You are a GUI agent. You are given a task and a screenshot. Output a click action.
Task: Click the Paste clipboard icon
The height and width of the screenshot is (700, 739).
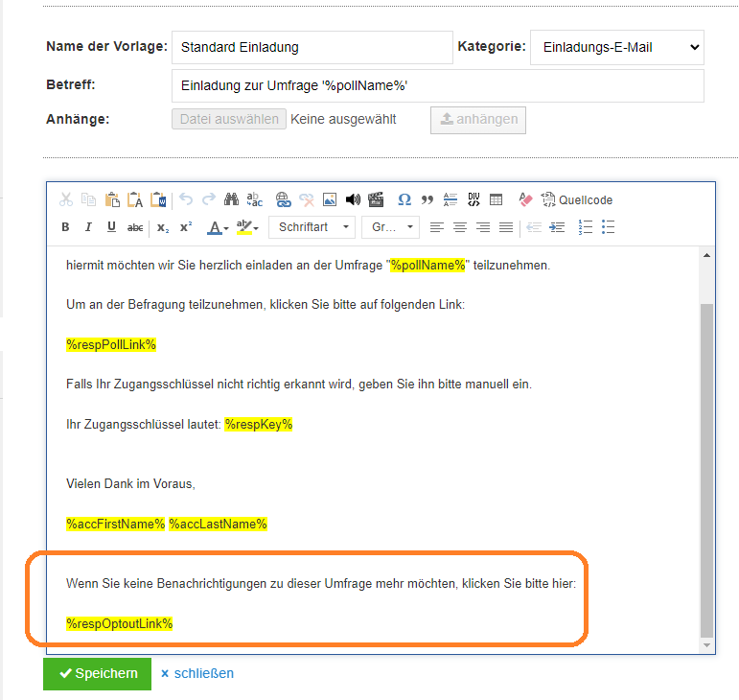(x=112, y=199)
